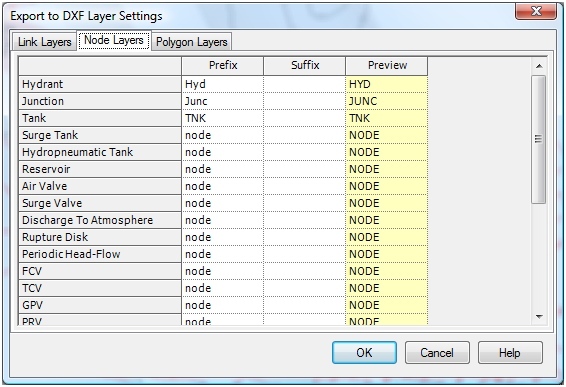Click the Junction suffix cell
The height and width of the screenshot is (387, 566).
pos(305,101)
